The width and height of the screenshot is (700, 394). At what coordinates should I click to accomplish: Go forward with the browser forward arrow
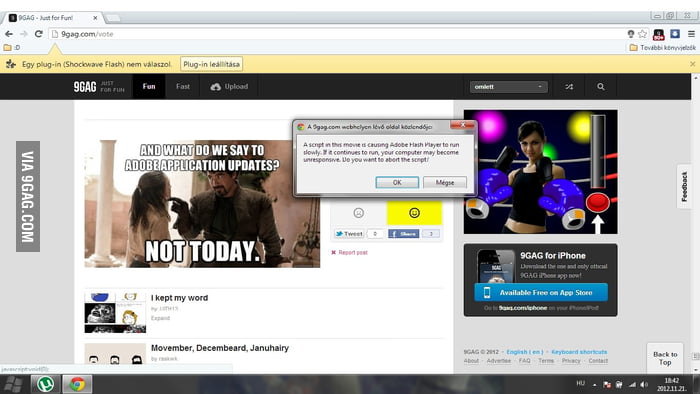click(x=24, y=34)
